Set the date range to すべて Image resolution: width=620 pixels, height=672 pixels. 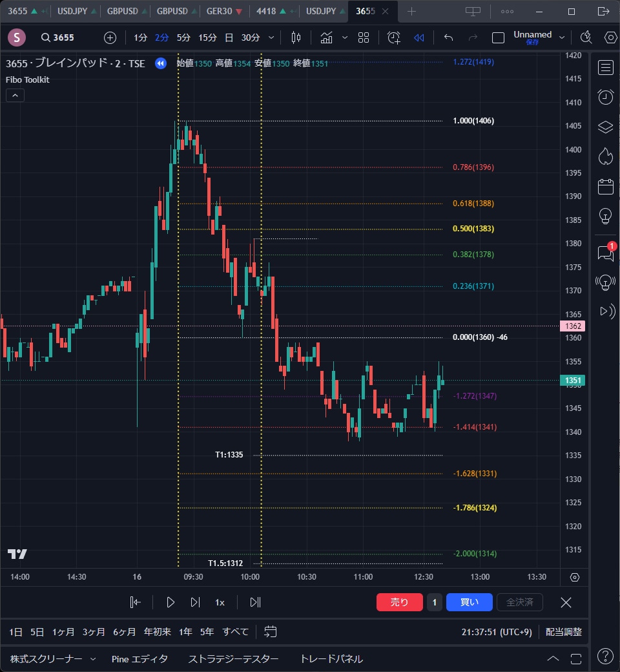click(235, 632)
